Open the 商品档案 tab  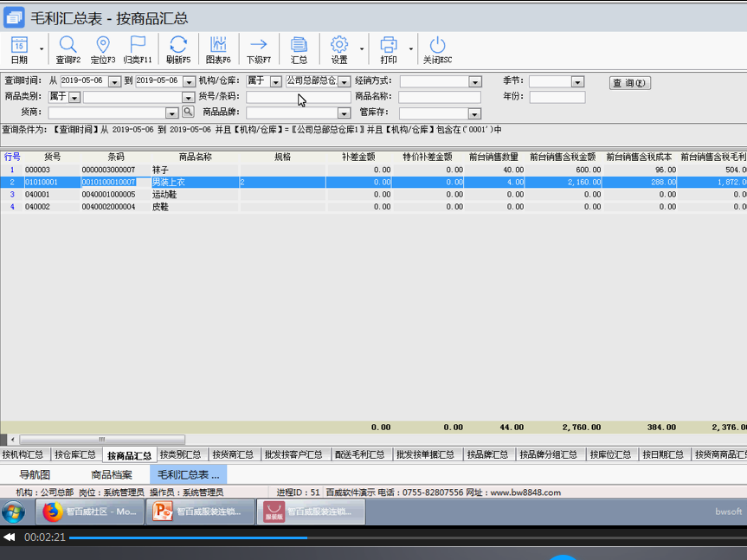point(112,474)
